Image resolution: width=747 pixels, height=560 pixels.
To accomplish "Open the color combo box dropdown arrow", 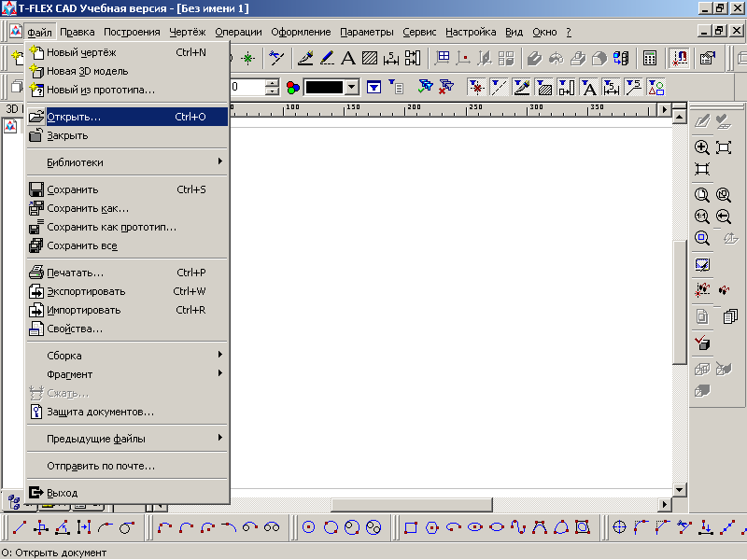I will pos(352,88).
